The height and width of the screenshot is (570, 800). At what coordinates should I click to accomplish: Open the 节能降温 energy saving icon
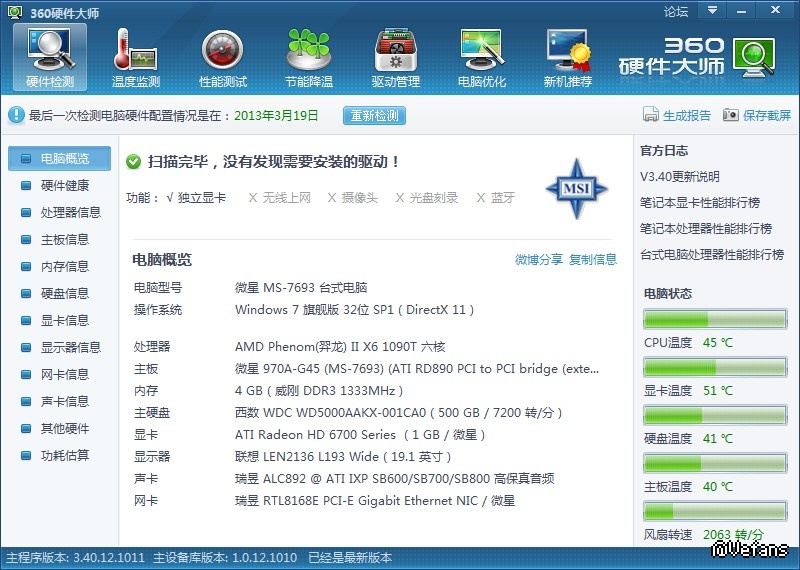coord(309,57)
